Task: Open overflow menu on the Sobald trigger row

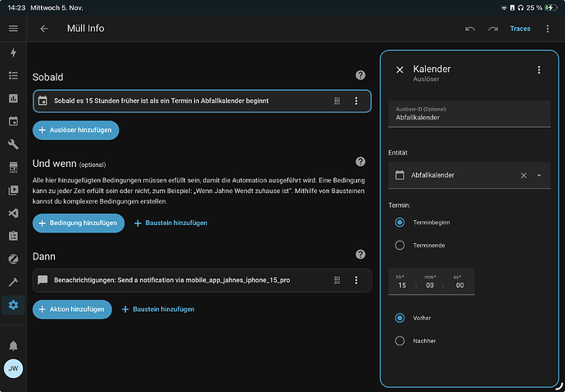Action: coord(356,101)
